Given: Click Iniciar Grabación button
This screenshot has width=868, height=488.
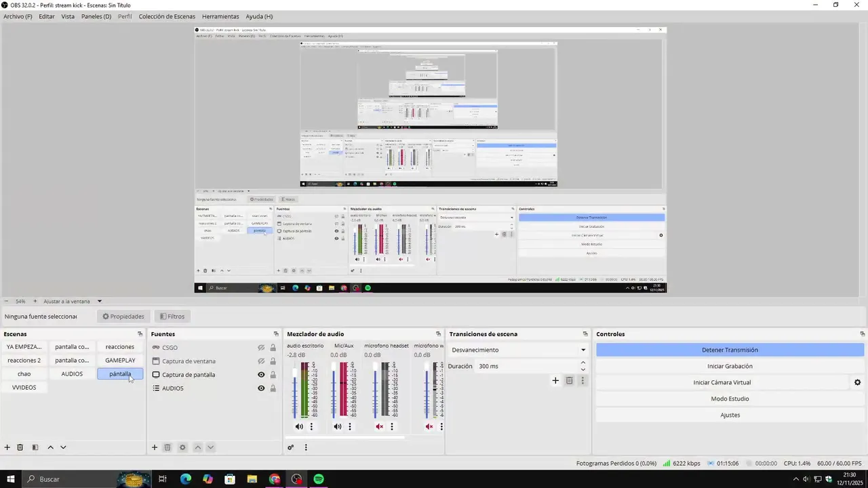Looking at the screenshot, I should [730, 366].
